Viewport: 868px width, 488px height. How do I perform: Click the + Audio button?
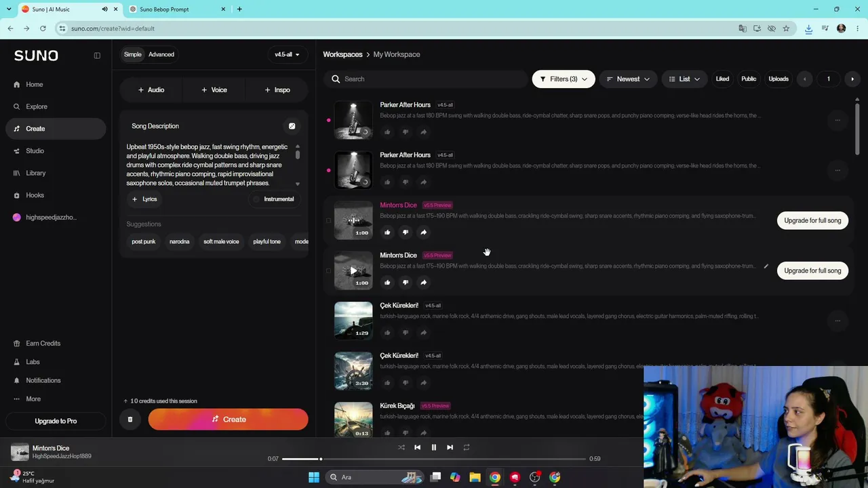[x=151, y=90]
